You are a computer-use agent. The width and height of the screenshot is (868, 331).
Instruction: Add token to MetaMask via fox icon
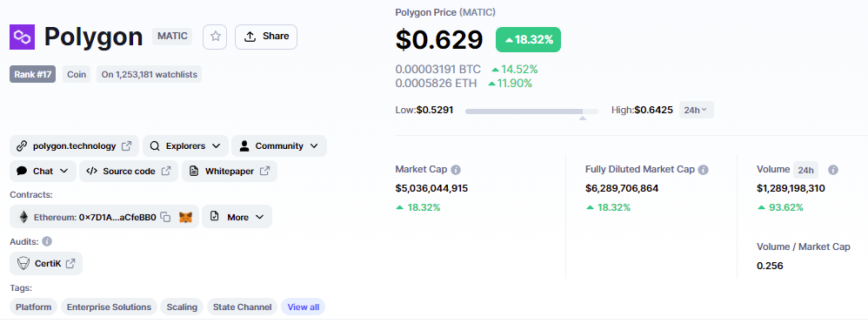tap(186, 218)
